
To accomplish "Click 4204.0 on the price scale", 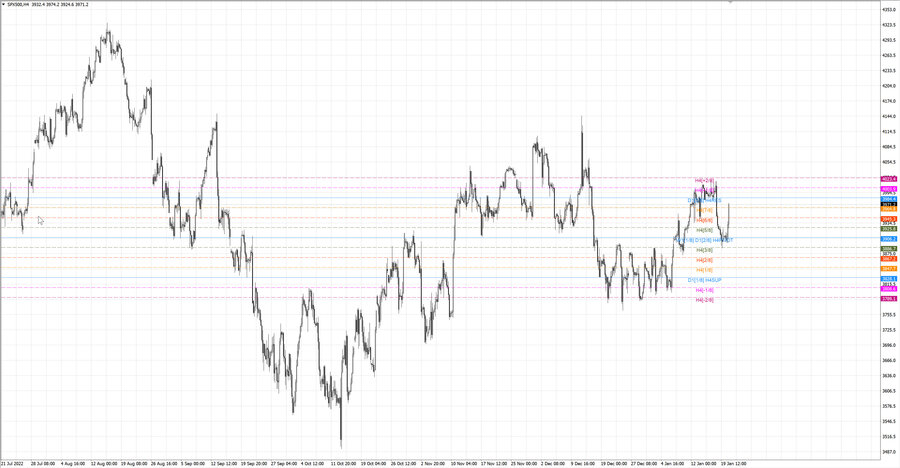I will tap(889, 86).
